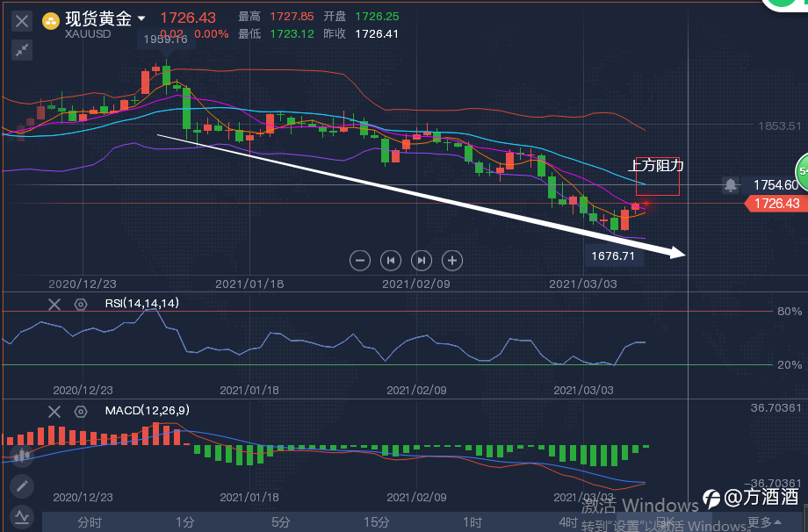Select the 1时 timeframe tab
The image size is (808, 532).
(473, 522)
